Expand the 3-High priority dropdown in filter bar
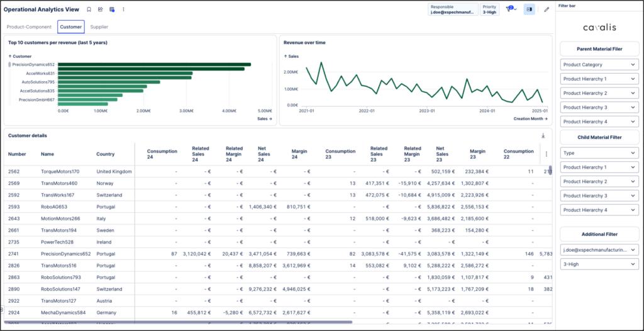This screenshot has height=331, width=644. [x=599, y=265]
